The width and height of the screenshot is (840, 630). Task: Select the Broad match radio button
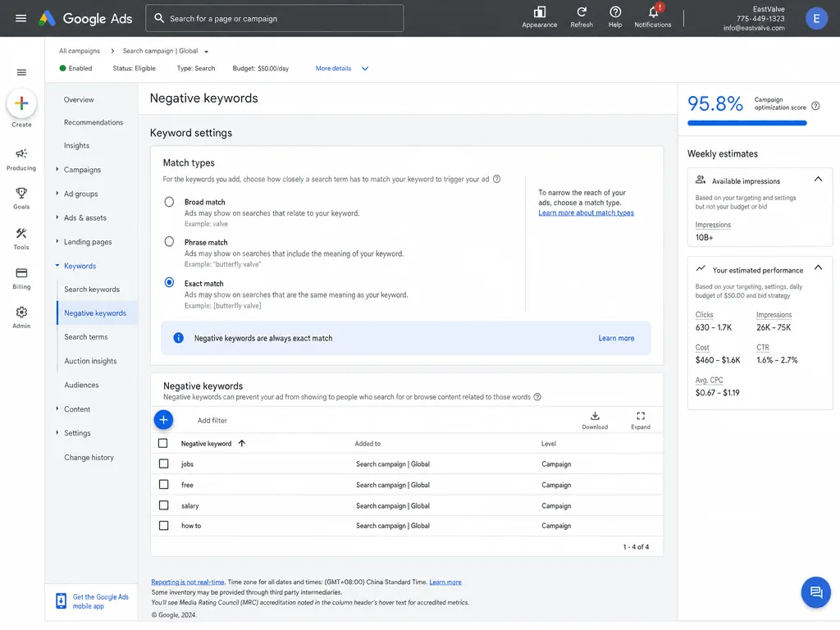(169, 202)
